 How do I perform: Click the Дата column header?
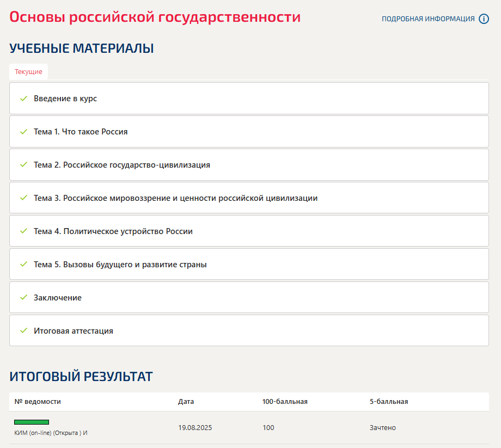tap(186, 402)
